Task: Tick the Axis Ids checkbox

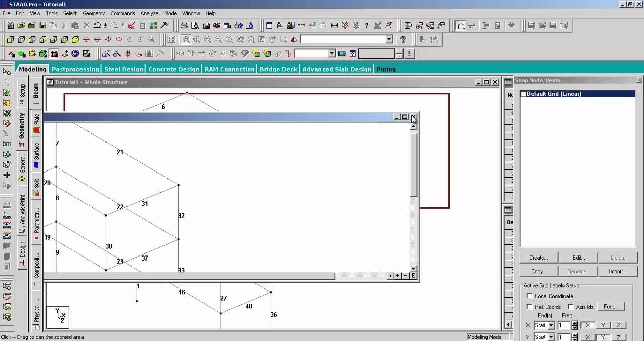Action: point(571,307)
